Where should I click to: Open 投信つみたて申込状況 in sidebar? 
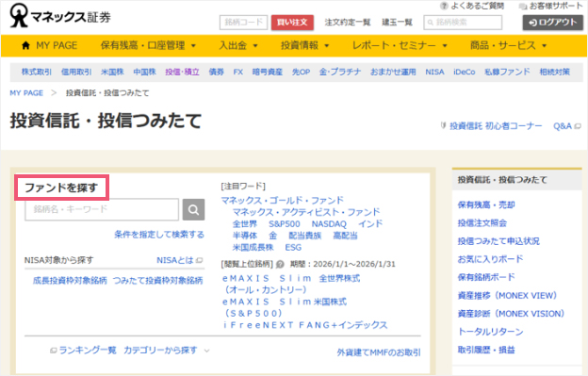[x=498, y=241]
